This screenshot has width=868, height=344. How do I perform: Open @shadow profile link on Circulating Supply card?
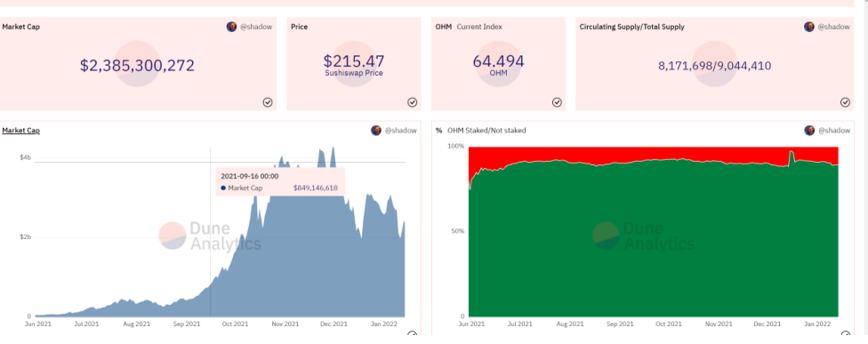(x=833, y=27)
